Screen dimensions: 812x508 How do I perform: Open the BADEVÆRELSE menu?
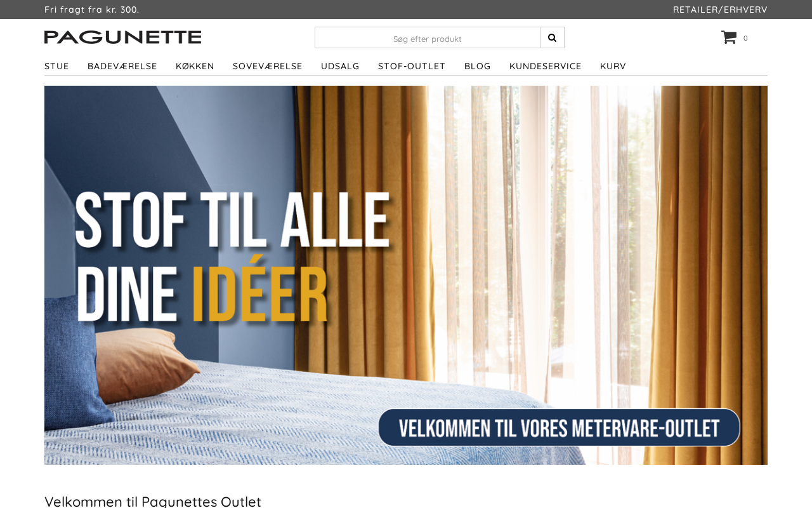(x=122, y=66)
